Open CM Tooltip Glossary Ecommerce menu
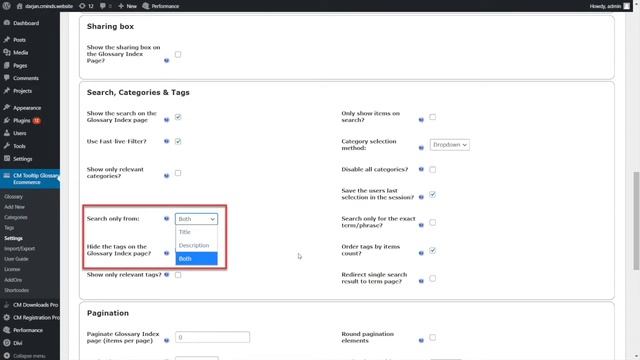640x360 pixels. pos(30,179)
